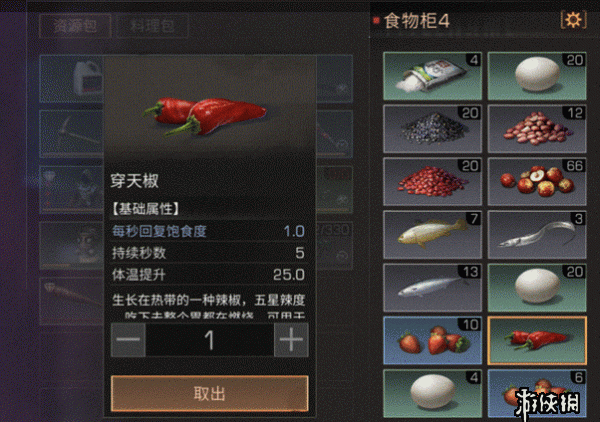Select the red beans pile
The image size is (600, 422).
[x=432, y=181]
